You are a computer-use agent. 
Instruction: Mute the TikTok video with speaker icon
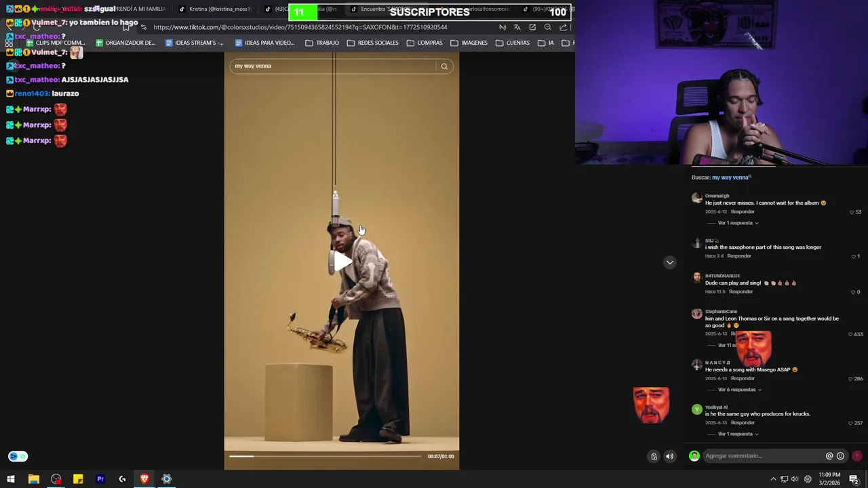click(669, 456)
